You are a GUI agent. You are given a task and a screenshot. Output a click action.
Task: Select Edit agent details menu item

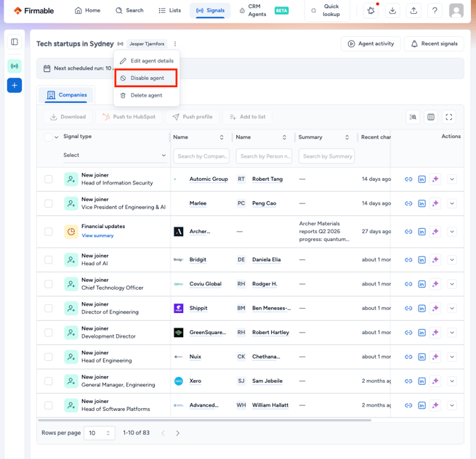[x=147, y=61]
